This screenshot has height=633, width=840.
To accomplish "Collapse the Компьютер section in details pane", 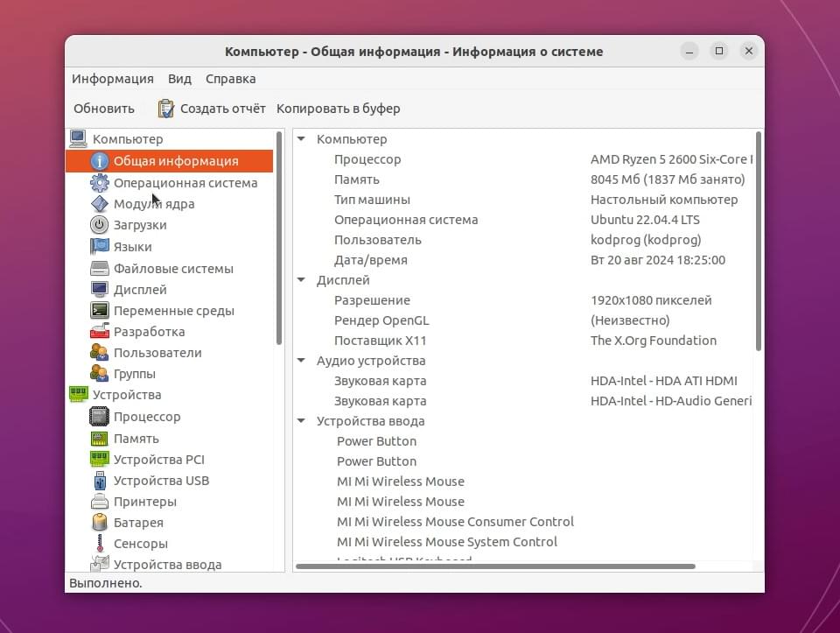I will (302, 139).
